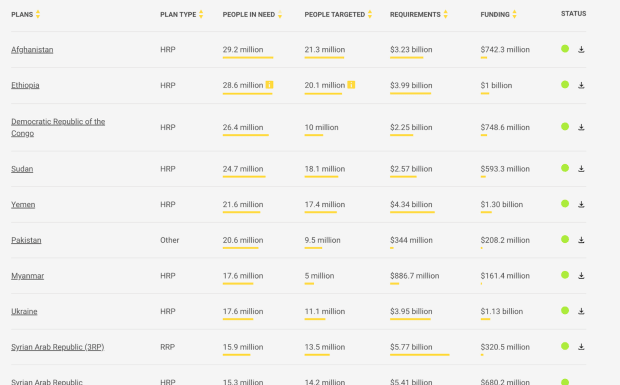The image size is (620, 385).
Task: Download the Sudan plan
Action: 581,169
